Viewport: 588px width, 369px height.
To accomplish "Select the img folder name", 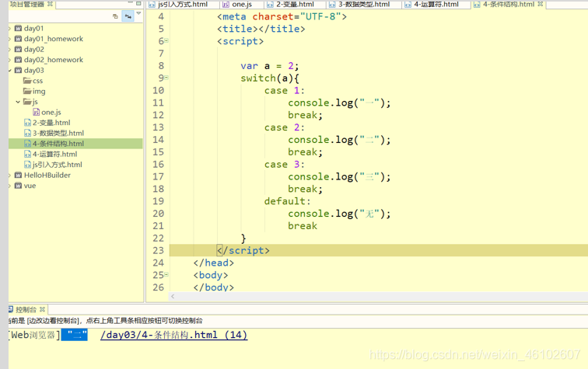I will pos(39,91).
